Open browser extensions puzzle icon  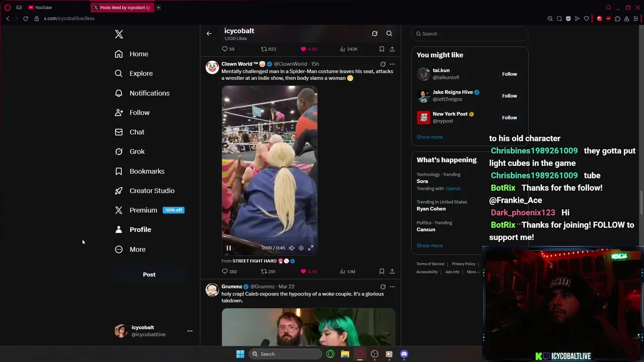coord(617,19)
